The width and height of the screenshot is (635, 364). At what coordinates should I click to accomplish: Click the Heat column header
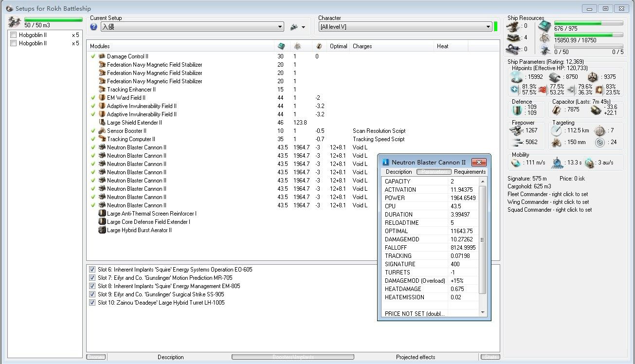(x=451, y=46)
